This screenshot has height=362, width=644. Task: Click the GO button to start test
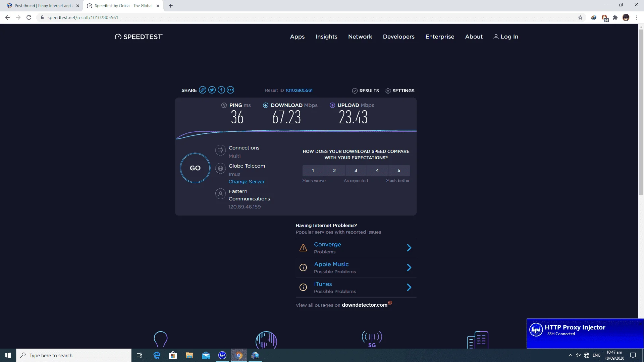pyautogui.click(x=195, y=168)
